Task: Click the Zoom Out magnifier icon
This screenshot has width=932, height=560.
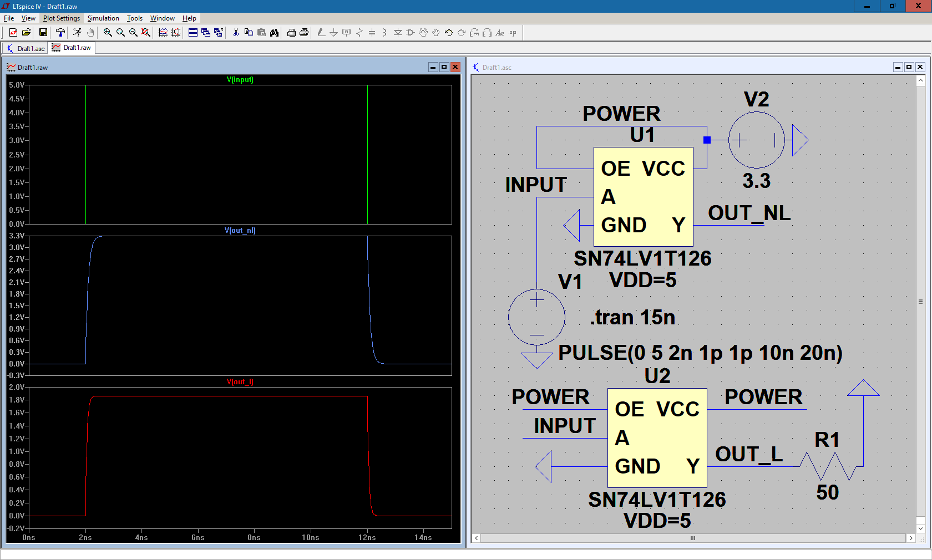Action: point(133,33)
